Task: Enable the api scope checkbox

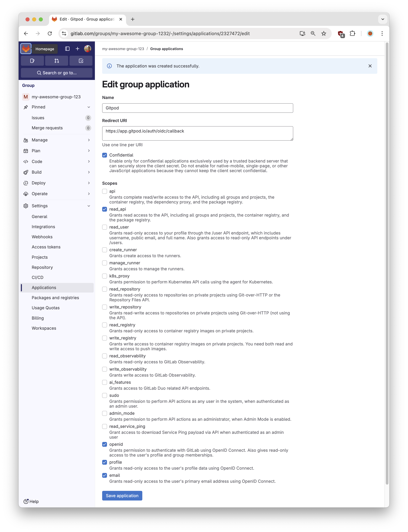Action: [x=105, y=191]
